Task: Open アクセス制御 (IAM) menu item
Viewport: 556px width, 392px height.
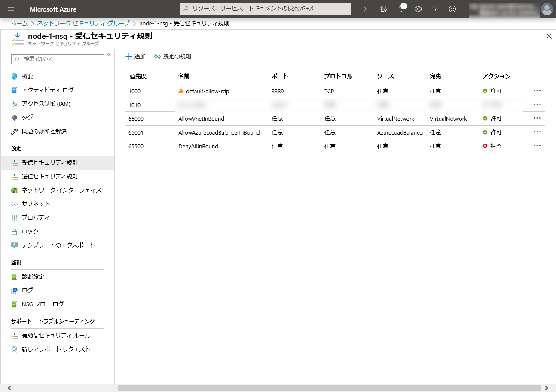Action: point(46,104)
